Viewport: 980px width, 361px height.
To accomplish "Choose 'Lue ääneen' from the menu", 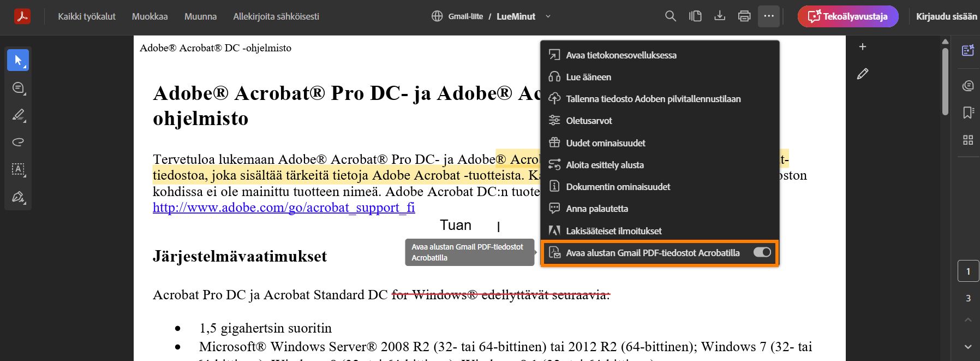I will (660, 77).
